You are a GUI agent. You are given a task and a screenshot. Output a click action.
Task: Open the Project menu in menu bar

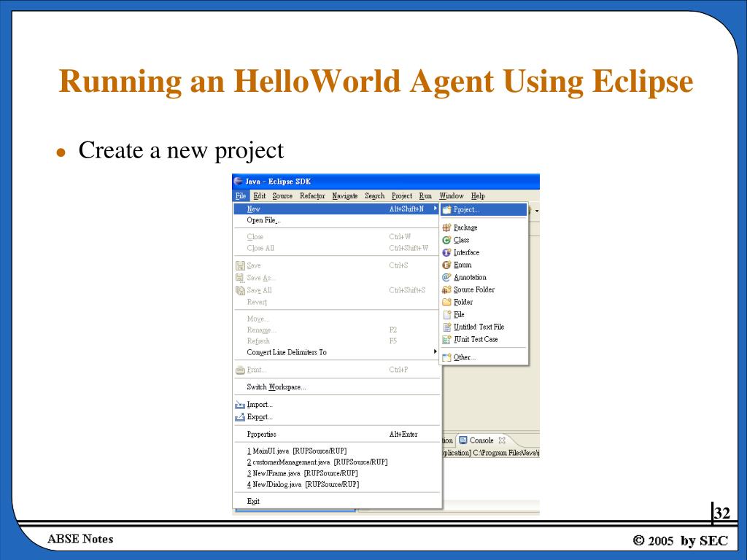(402, 195)
